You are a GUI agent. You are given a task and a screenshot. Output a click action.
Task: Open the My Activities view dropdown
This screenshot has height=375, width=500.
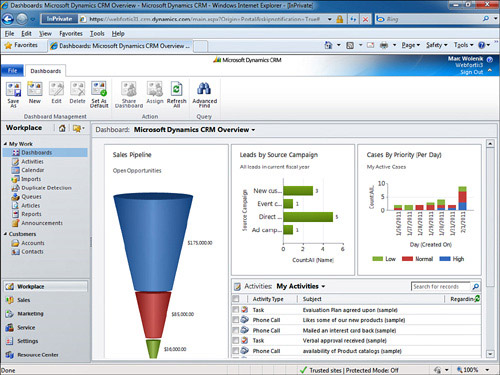point(323,286)
